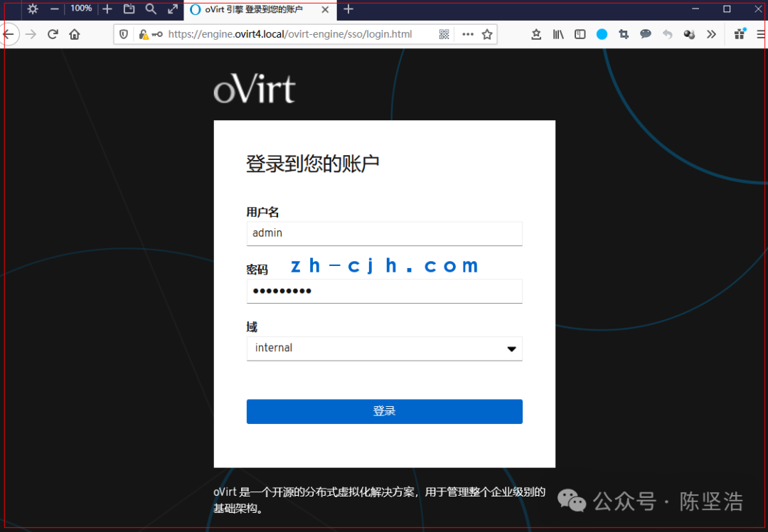This screenshot has width=768, height=532.
Task: Reload the current page
Action: [53, 34]
